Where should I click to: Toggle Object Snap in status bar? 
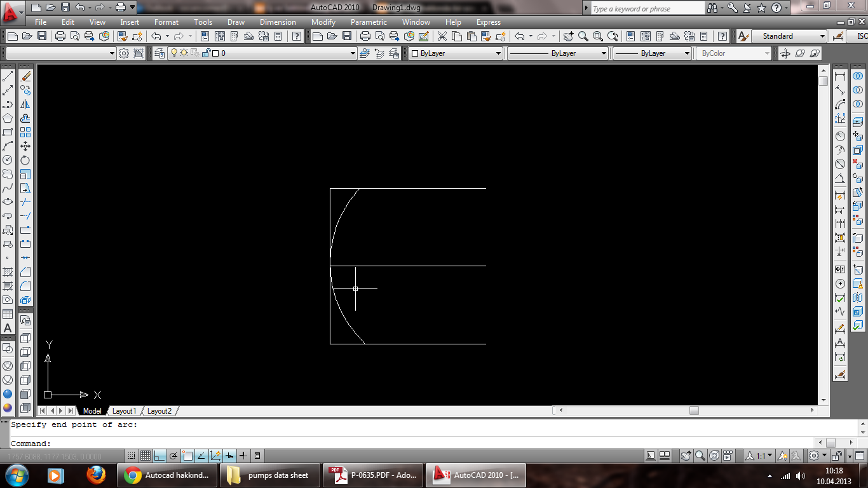pos(187,456)
